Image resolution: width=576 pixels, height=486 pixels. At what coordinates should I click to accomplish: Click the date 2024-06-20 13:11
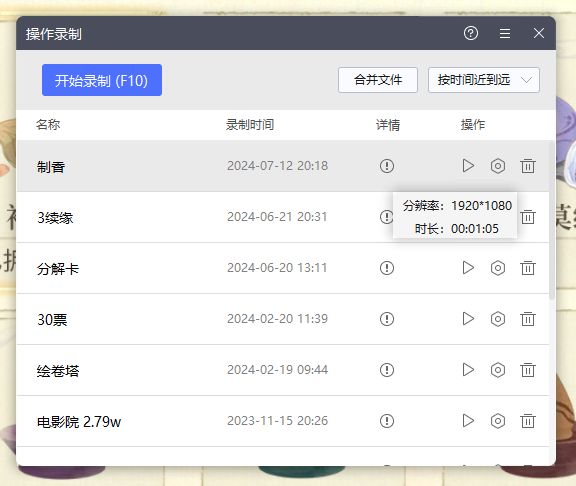[x=277, y=268]
